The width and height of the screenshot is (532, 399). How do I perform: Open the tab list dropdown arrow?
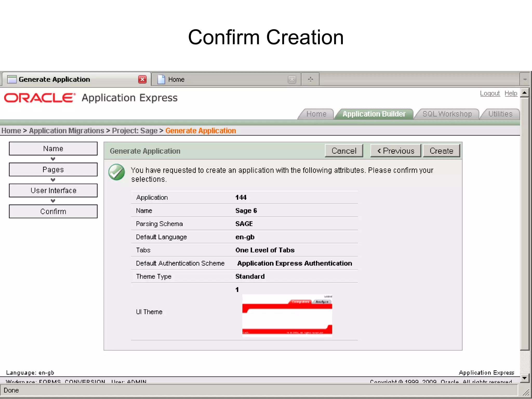525,79
